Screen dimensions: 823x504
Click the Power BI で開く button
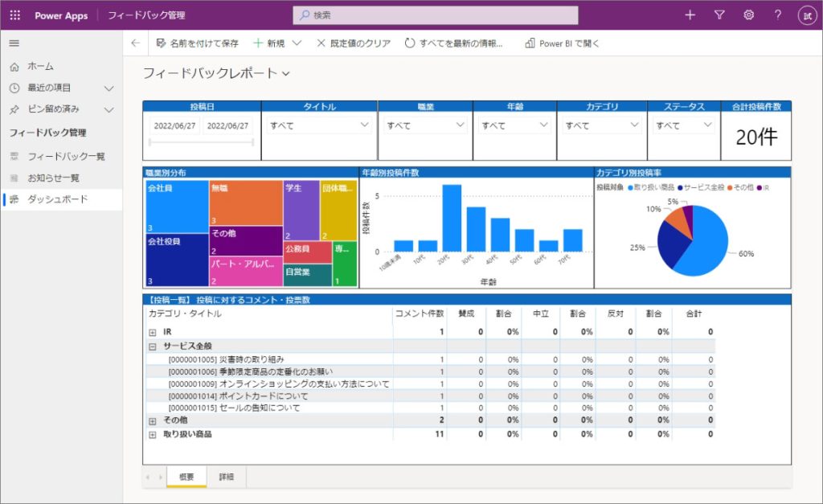pos(562,43)
